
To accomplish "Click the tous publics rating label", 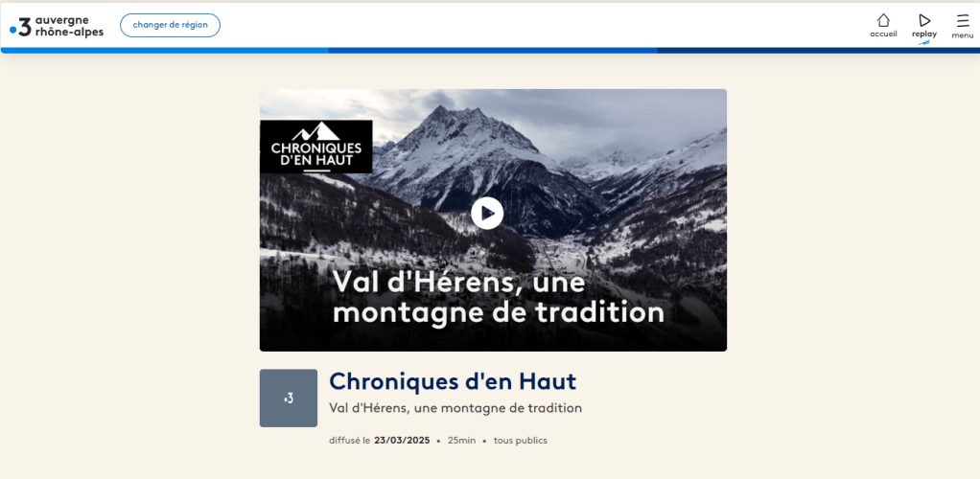I will [520, 441].
